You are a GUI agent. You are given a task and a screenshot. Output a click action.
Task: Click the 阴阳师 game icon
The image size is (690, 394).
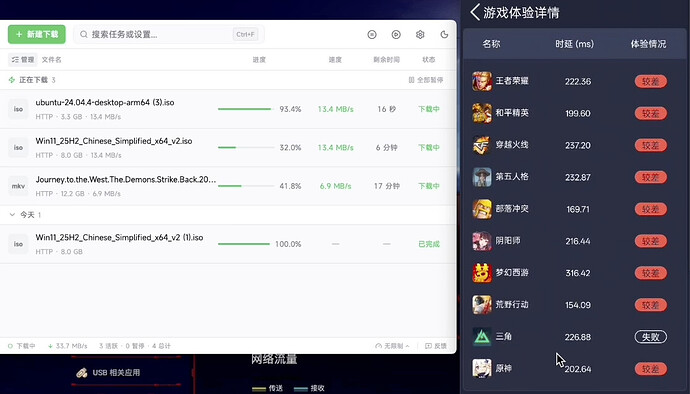482,241
